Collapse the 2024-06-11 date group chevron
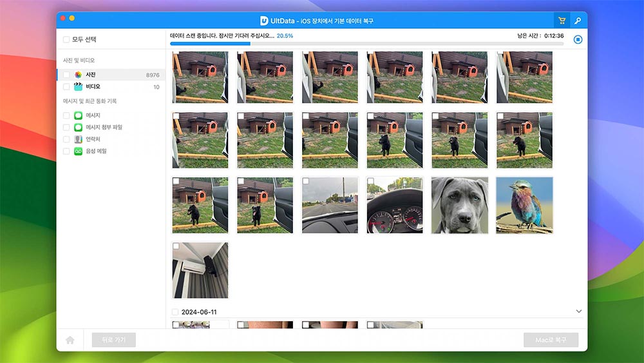644x363 pixels. click(579, 311)
